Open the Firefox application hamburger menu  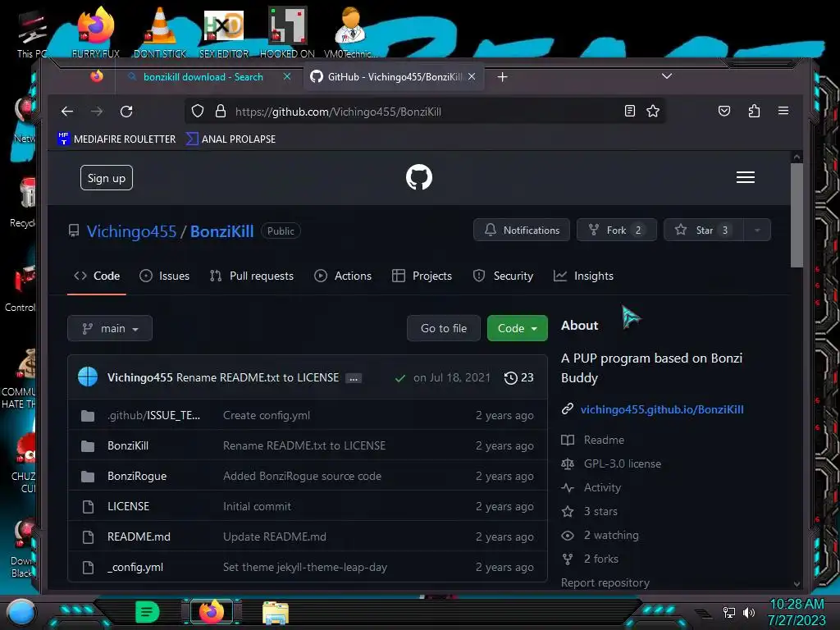coord(783,111)
